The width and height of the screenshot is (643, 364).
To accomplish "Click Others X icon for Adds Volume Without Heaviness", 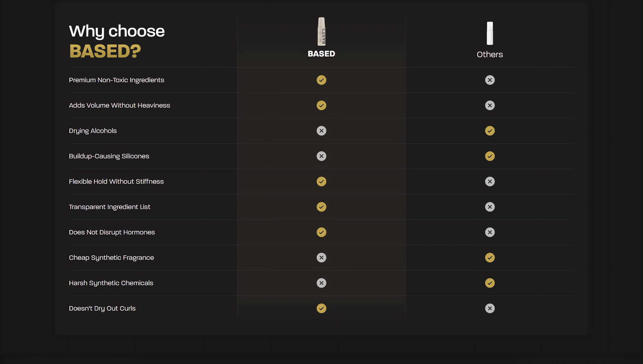I will coord(490,105).
